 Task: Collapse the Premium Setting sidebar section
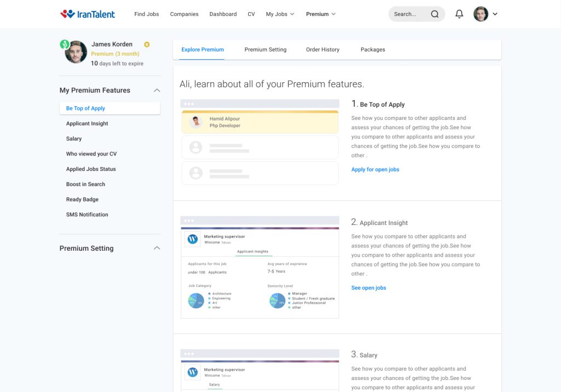157,248
